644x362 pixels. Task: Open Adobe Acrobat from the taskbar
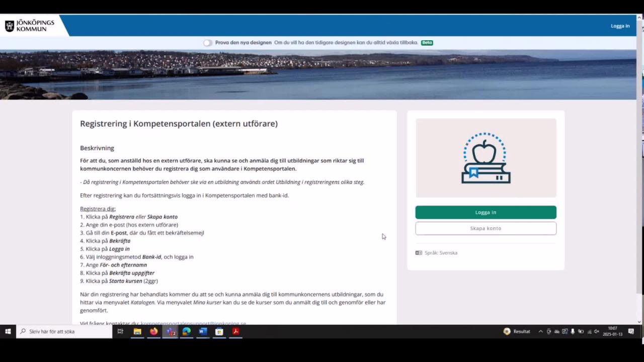pos(235,331)
